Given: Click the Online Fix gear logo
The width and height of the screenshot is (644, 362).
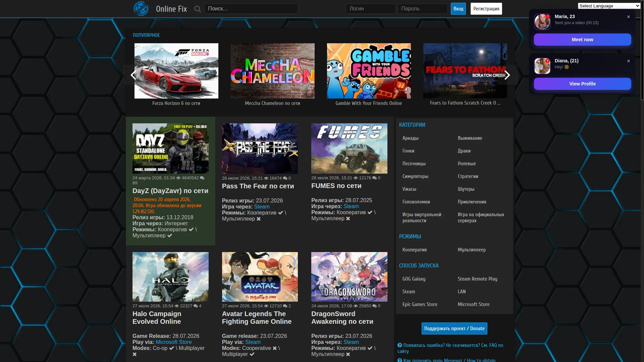Looking at the screenshot, I should pos(141,9).
